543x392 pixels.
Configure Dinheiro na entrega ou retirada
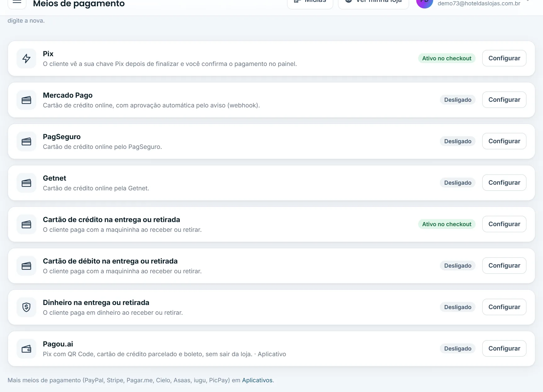pyautogui.click(x=504, y=307)
